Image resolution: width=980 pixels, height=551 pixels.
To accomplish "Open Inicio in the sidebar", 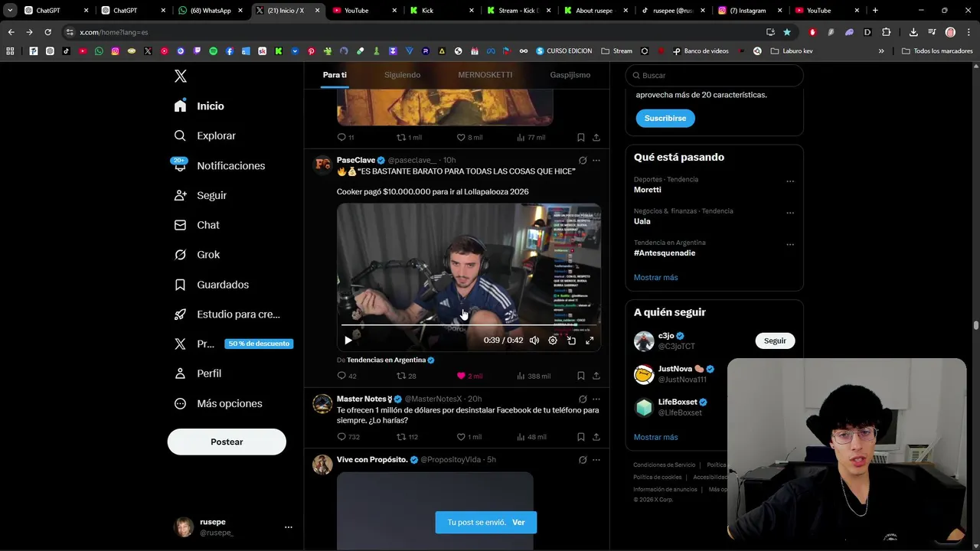I will (x=199, y=106).
